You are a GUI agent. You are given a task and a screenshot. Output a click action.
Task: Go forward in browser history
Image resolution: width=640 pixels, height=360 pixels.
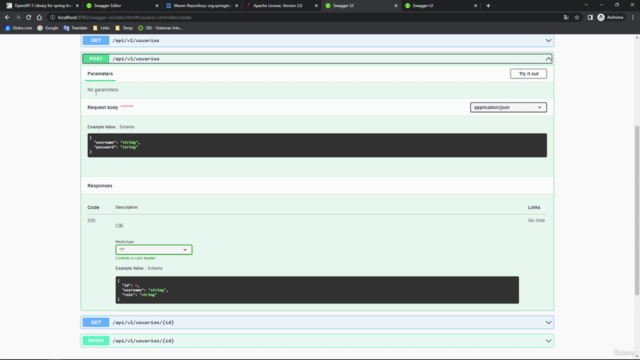(x=18, y=18)
